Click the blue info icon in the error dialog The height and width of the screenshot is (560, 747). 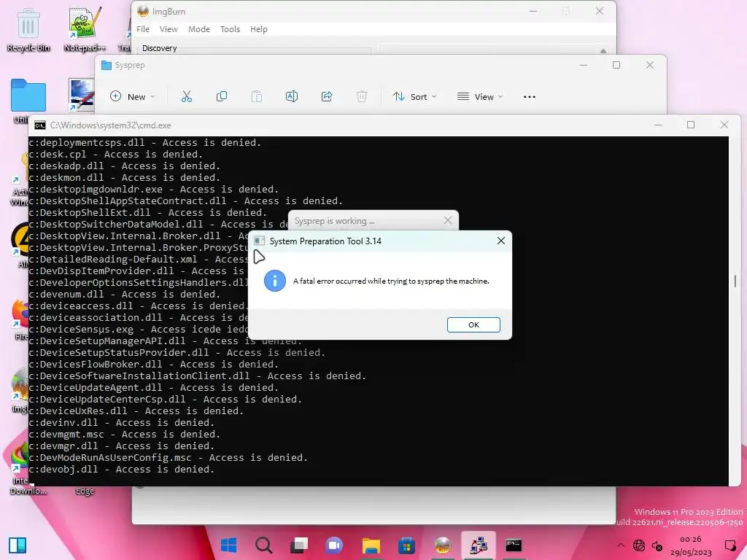pyautogui.click(x=275, y=281)
